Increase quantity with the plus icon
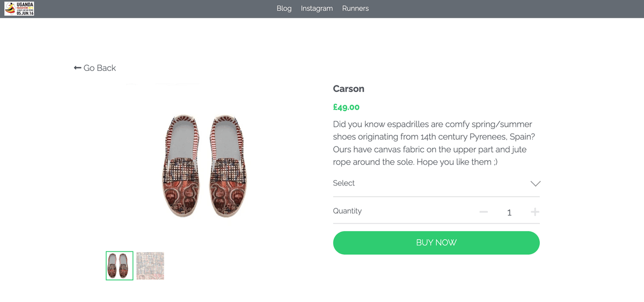The image size is (644, 302). (535, 212)
